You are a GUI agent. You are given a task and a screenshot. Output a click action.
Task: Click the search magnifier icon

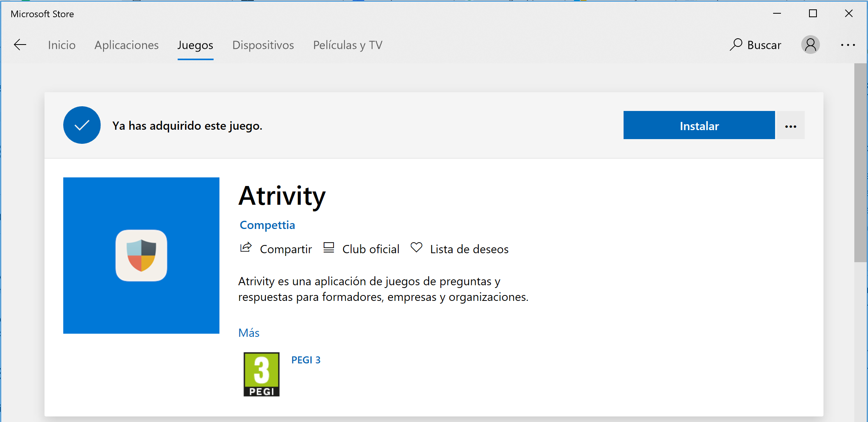(x=736, y=45)
